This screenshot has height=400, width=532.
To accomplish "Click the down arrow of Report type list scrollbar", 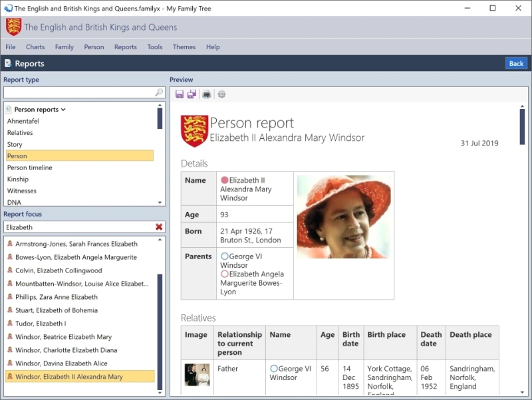I will [x=160, y=203].
